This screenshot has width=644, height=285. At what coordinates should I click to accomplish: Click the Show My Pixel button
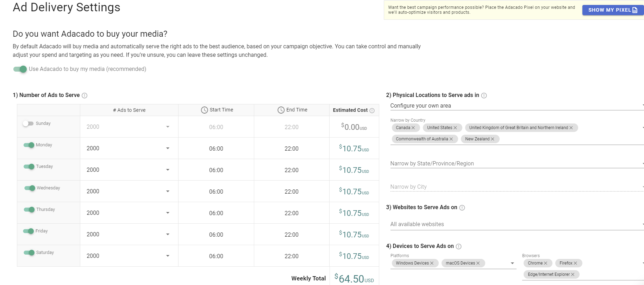pyautogui.click(x=612, y=10)
